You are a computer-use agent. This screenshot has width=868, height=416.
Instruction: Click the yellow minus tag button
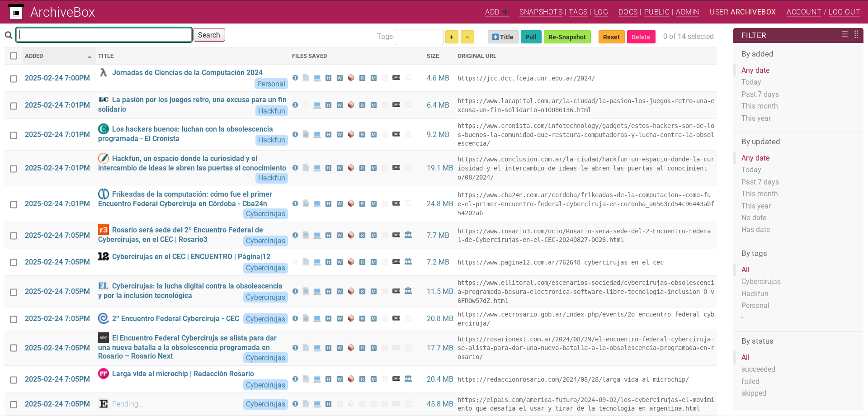click(467, 37)
